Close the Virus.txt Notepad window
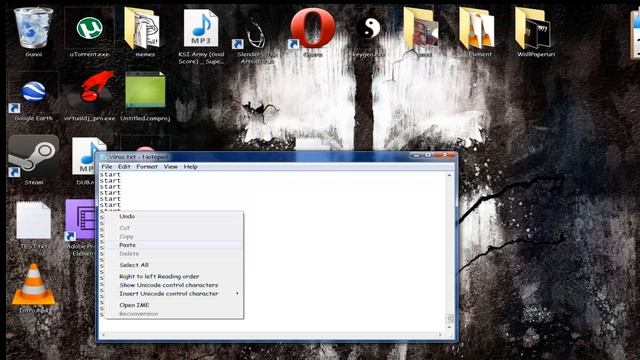 (444, 155)
